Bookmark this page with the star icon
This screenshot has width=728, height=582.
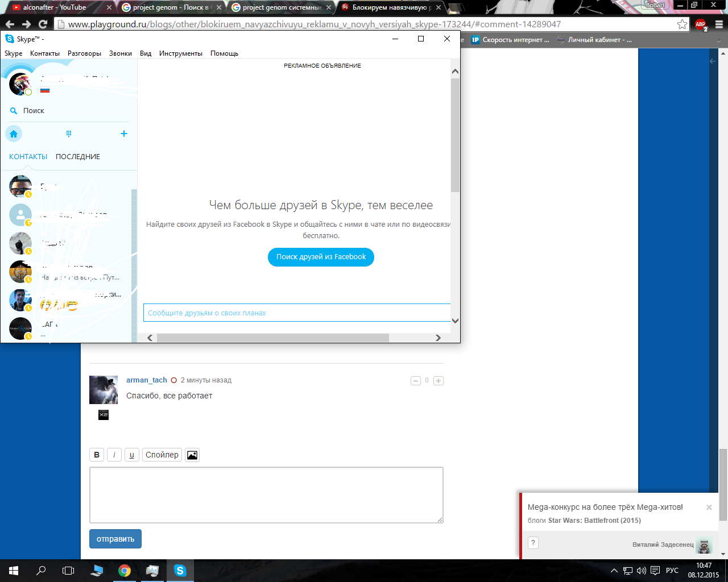click(682, 24)
